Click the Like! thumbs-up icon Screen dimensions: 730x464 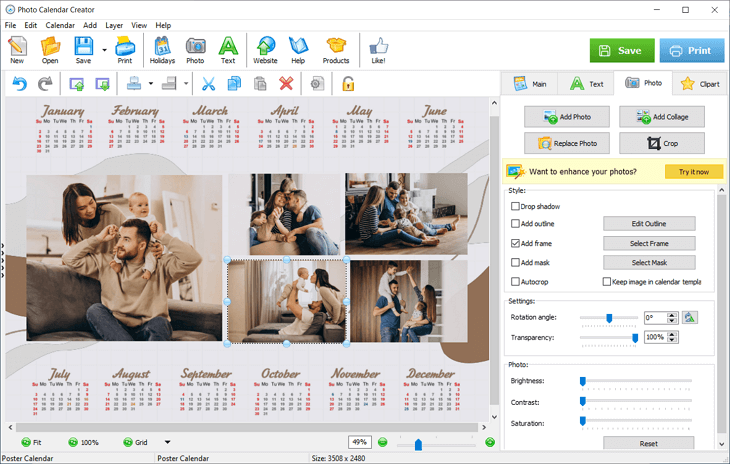pyautogui.click(x=378, y=49)
